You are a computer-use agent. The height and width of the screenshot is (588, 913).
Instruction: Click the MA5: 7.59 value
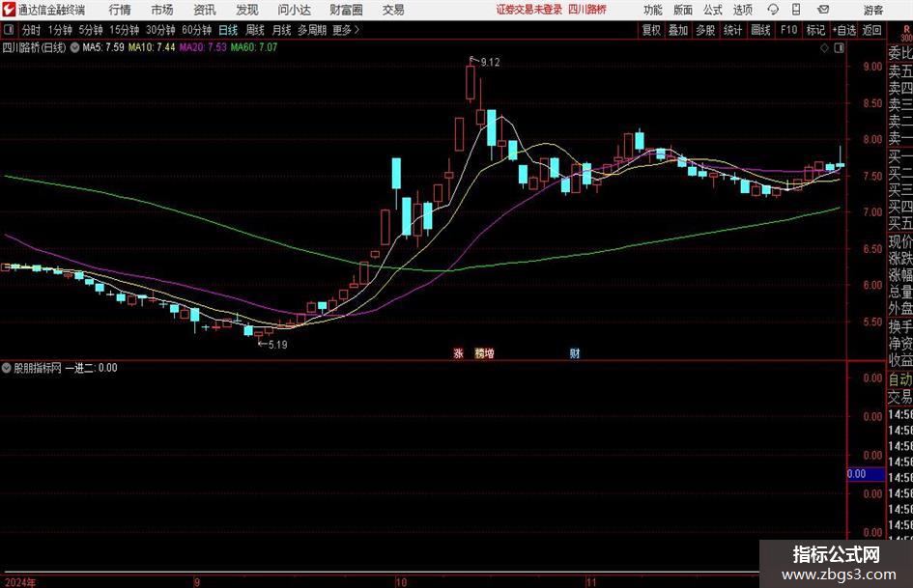(103, 47)
